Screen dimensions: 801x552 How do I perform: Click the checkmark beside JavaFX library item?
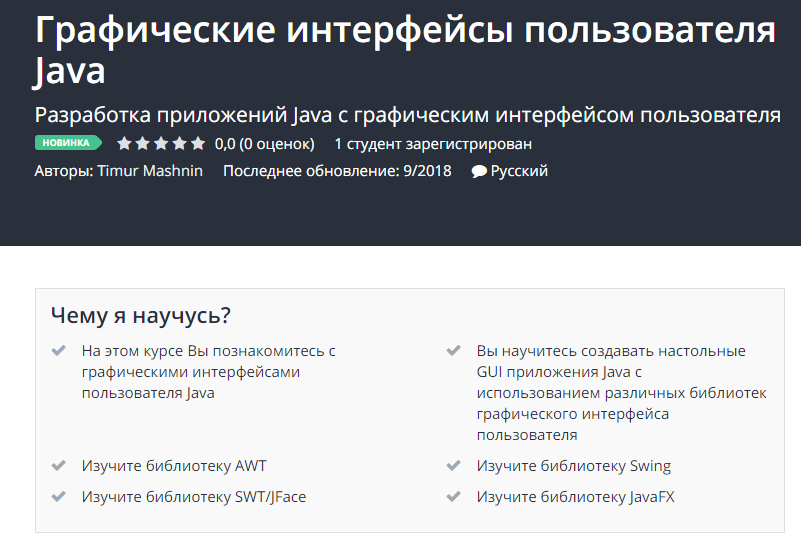[454, 496]
